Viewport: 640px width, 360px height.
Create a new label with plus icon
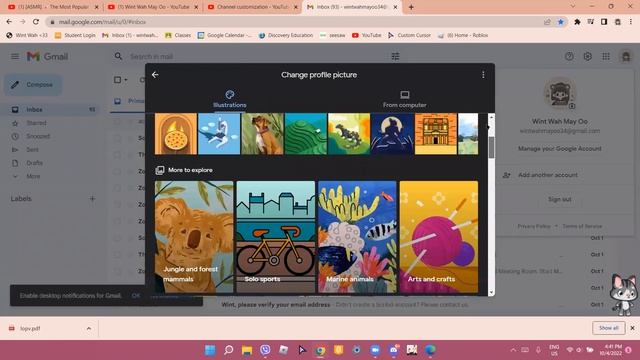click(92, 199)
